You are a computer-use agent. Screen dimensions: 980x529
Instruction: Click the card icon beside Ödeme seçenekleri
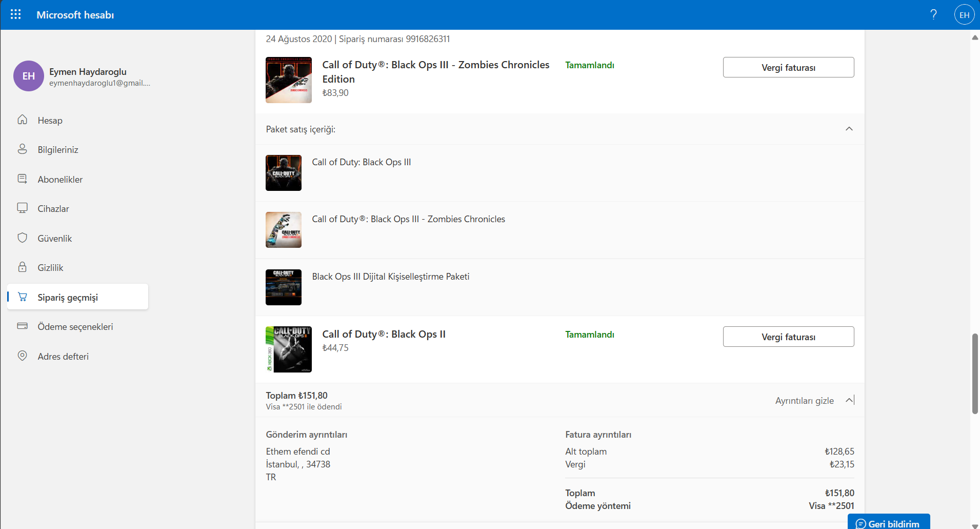click(x=23, y=326)
